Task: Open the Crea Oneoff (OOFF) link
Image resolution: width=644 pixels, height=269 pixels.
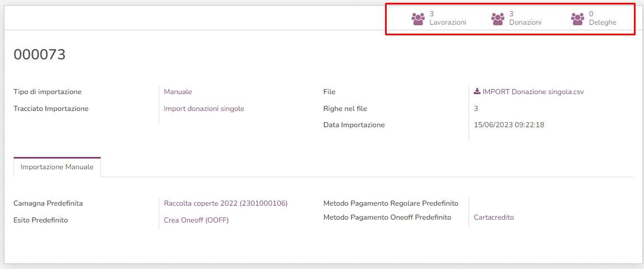Action: (x=196, y=220)
